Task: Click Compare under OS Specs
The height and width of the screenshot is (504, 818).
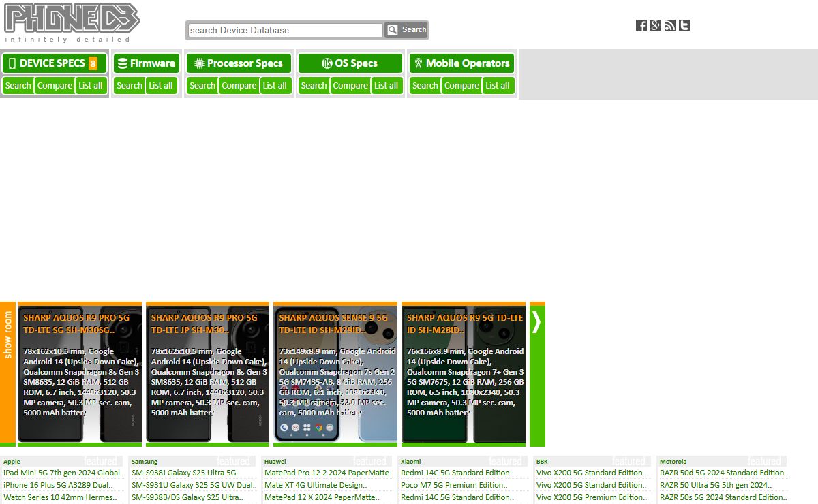Action: pos(350,86)
